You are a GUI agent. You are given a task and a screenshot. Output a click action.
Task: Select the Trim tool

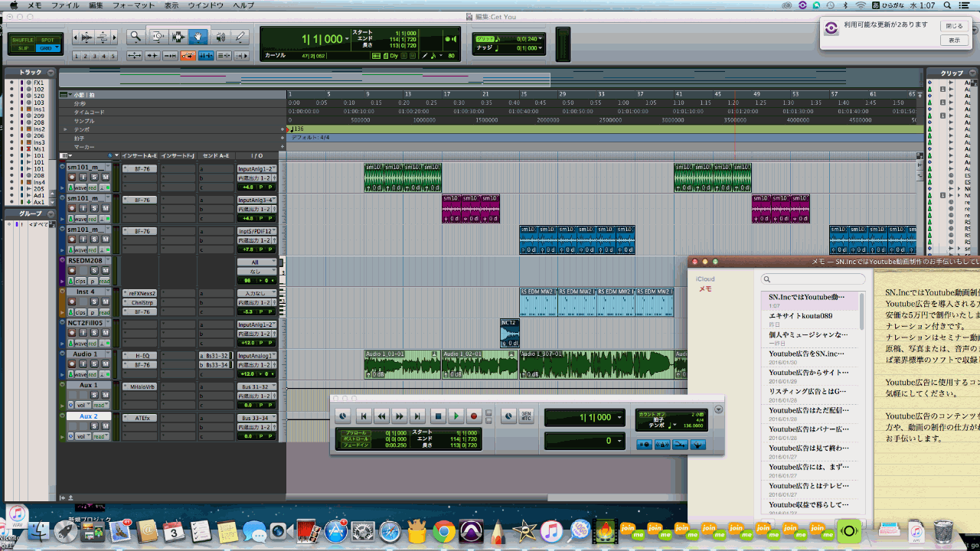[157, 36]
